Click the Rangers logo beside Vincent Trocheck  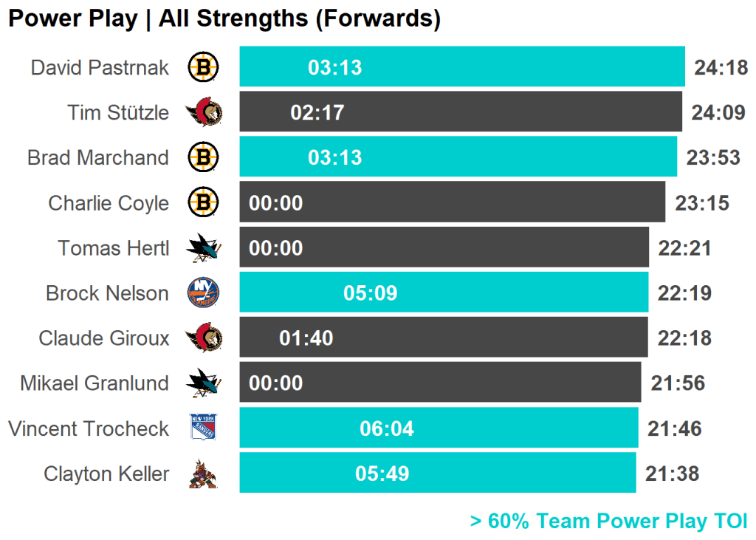click(x=203, y=428)
